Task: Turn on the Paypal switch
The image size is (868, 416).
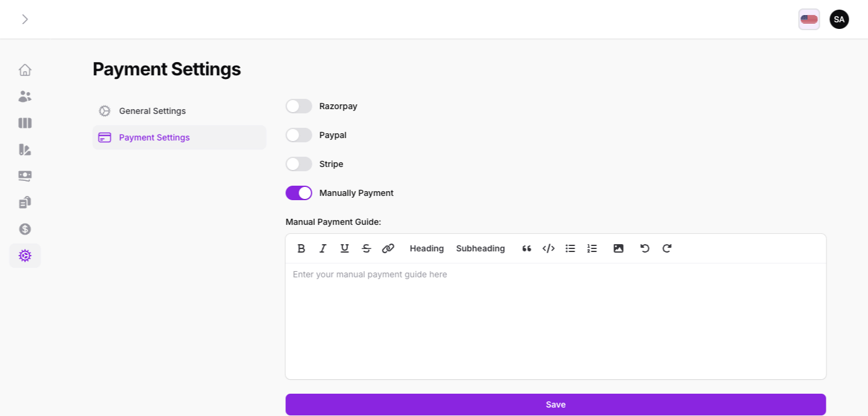Action: click(x=299, y=135)
